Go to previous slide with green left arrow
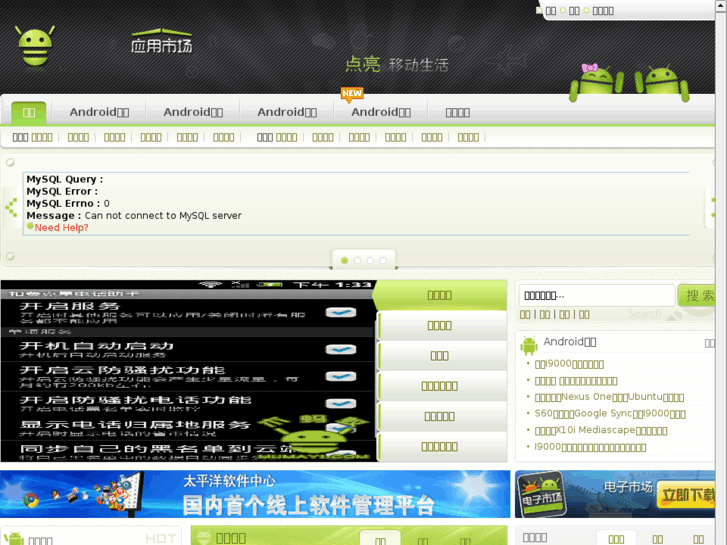The width and height of the screenshot is (727, 545). (11, 207)
